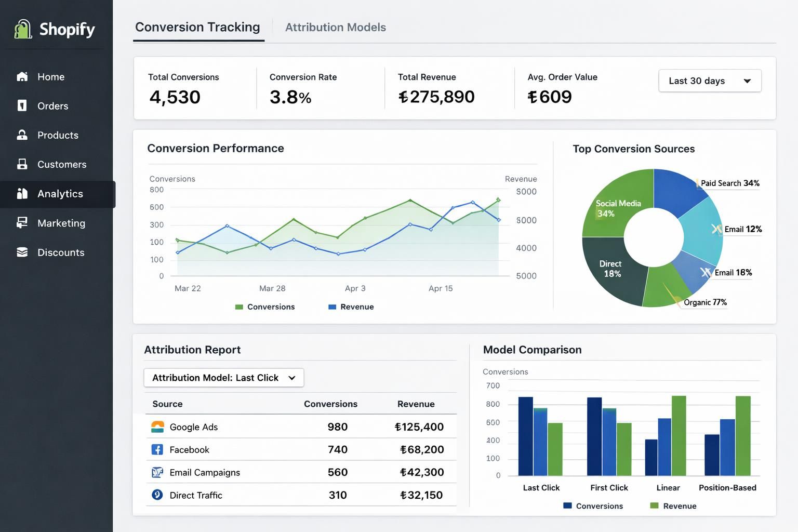Viewport: 798px width, 532px height.
Task: Click the Direct Traffic source icon
Action: click(157, 495)
